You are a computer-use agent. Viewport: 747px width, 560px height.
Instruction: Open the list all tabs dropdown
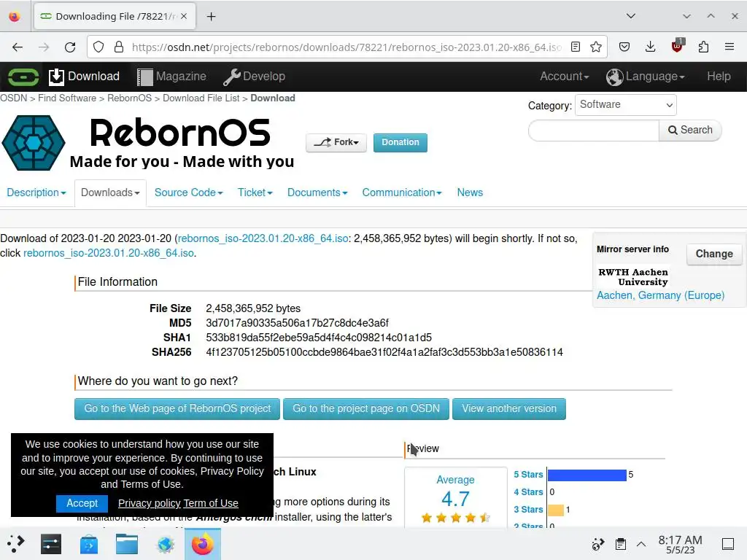click(x=631, y=16)
